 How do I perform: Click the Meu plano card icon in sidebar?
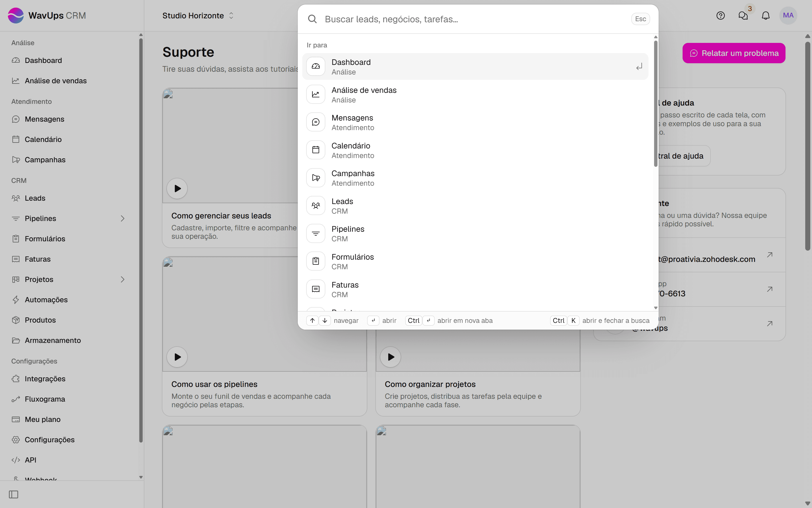tap(16, 419)
